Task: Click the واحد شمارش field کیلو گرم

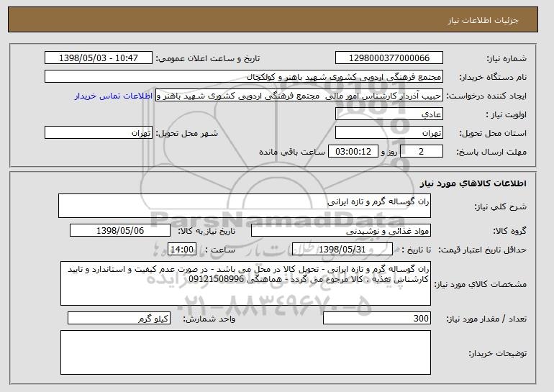Action: (x=119, y=318)
